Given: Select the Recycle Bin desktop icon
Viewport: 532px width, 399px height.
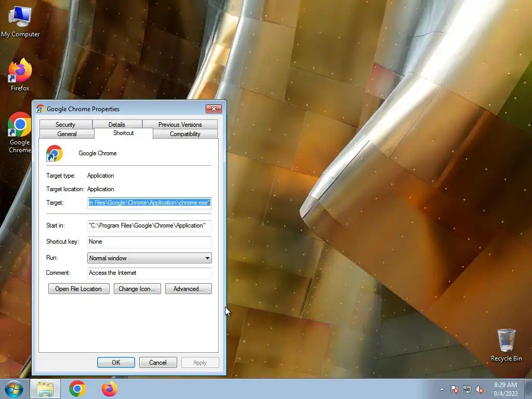Looking at the screenshot, I should tap(506, 345).
